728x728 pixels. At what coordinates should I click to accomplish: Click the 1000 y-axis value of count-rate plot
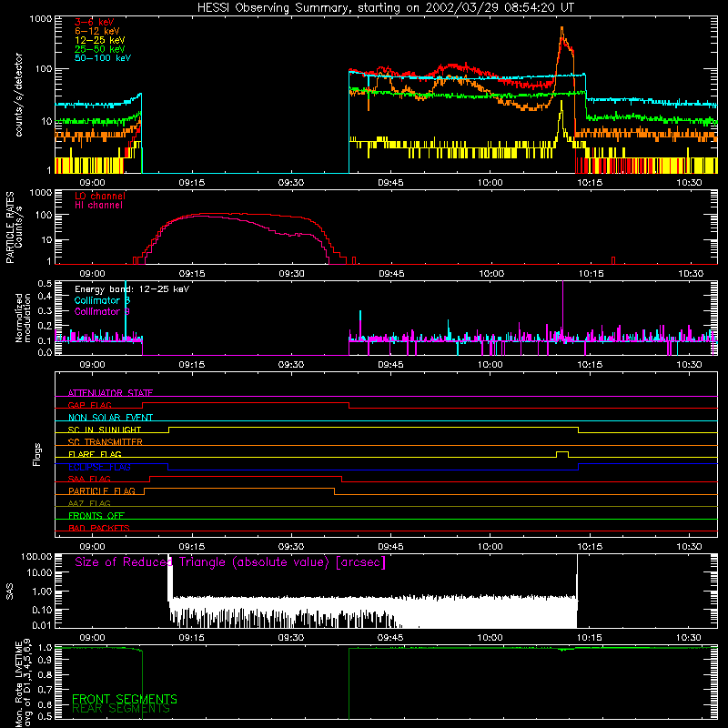click(x=41, y=19)
